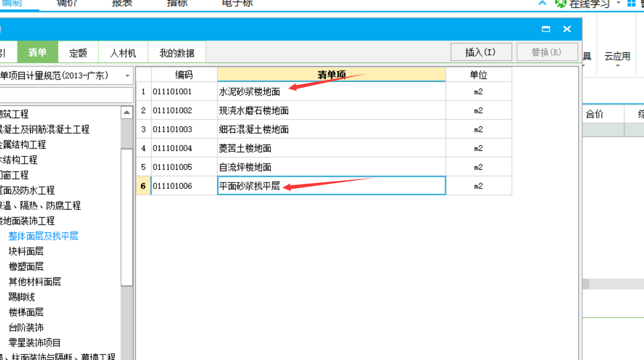
Task: Open the 人材机 tab
Action: click(x=123, y=53)
